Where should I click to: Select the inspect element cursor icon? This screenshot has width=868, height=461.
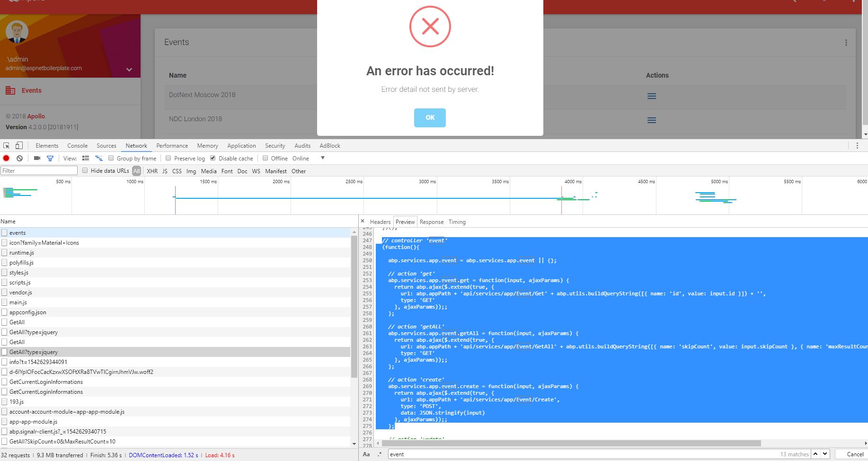(x=6, y=146)
